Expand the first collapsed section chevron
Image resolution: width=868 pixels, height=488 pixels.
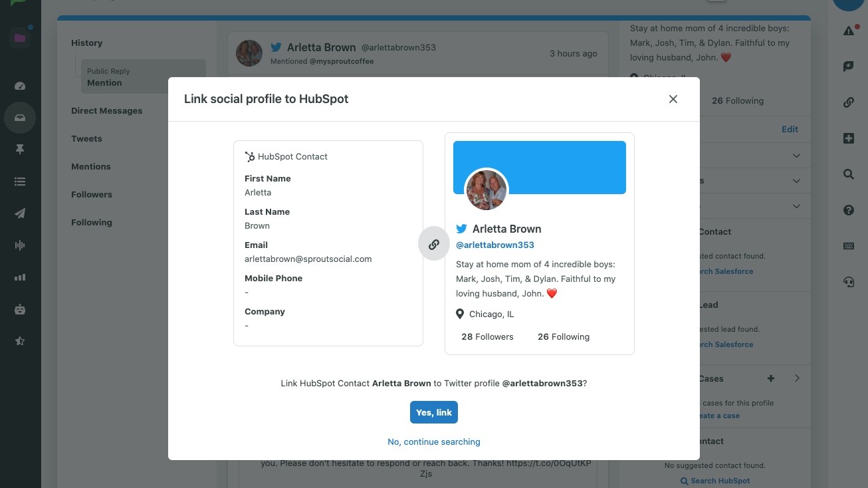pos(796,155)
